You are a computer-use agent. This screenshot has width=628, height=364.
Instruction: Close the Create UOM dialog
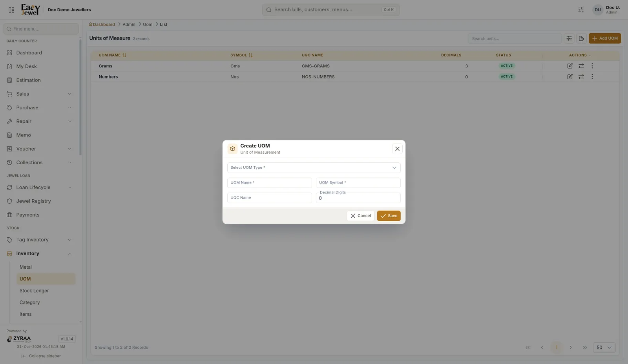pos(397,149)
